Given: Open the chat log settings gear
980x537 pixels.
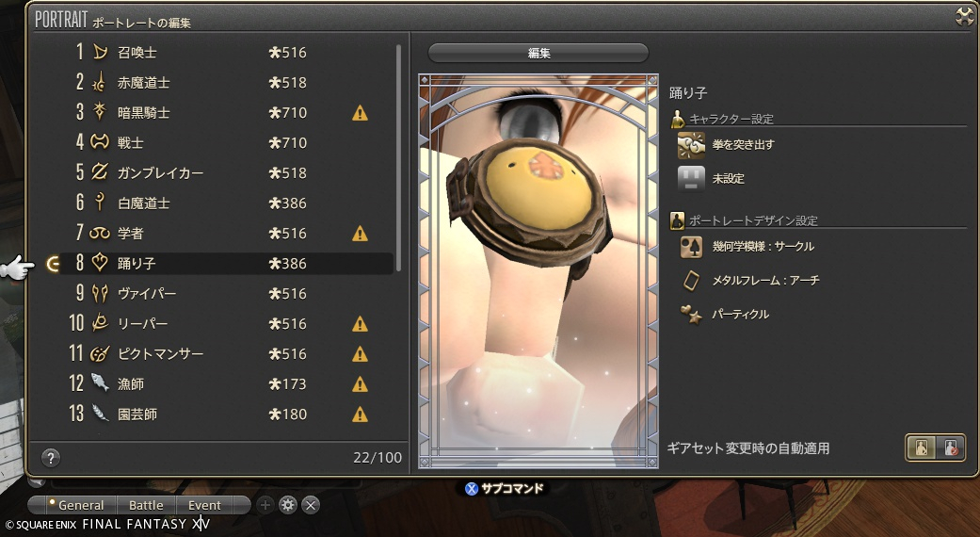Looking at the screenshot, I should click(287, 504).
